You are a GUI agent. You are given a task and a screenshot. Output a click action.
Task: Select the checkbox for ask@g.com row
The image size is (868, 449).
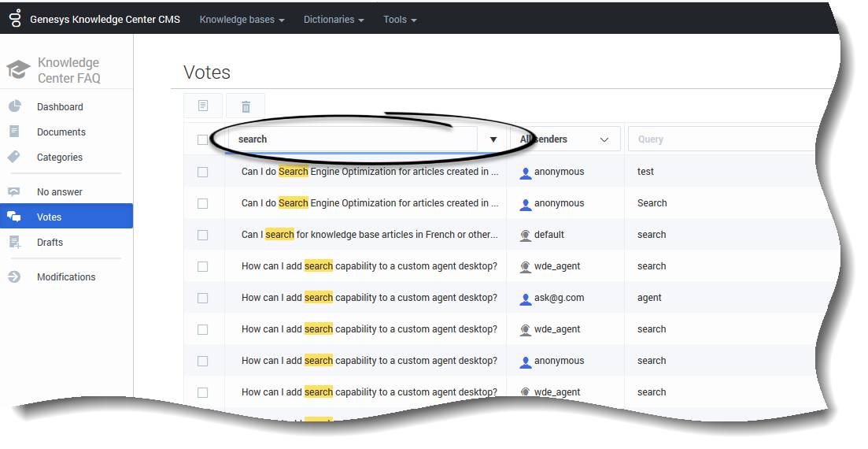[x=203, y=298]
